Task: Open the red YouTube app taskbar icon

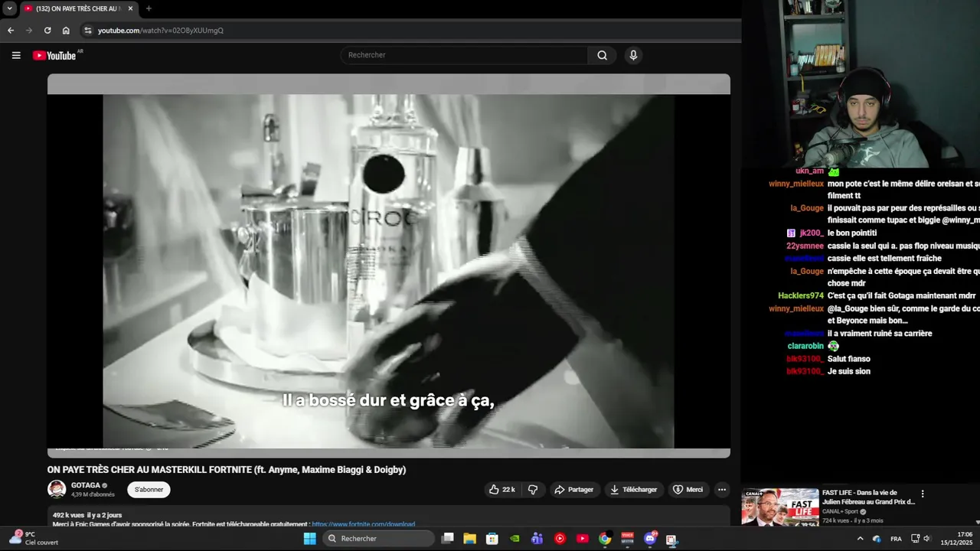Action: (x=583, y=539)
